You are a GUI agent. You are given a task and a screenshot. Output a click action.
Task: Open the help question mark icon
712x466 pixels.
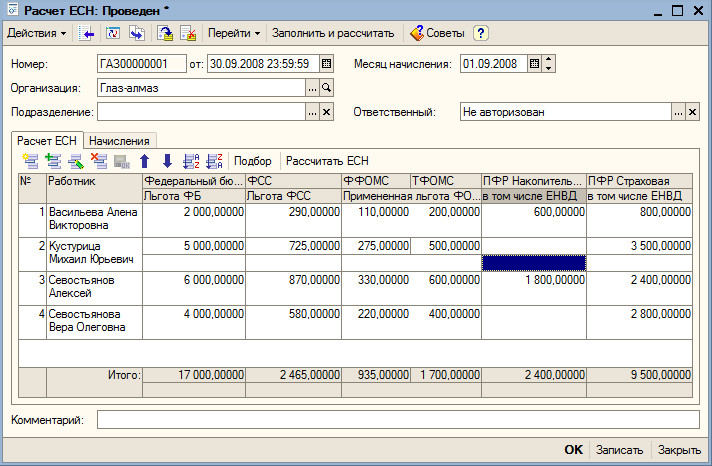[x=481, y=33]
